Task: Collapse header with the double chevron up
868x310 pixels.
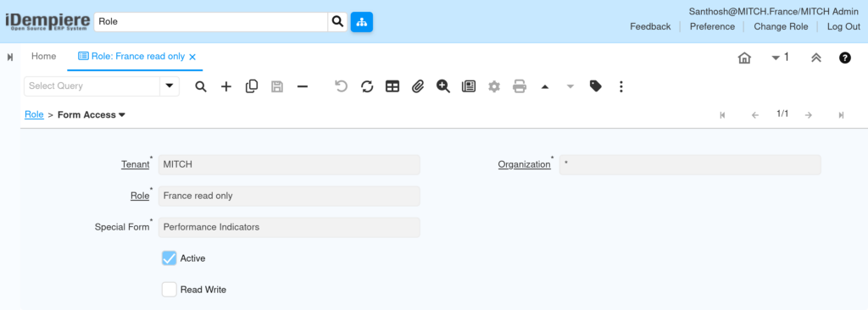Action: pos(816,58)
